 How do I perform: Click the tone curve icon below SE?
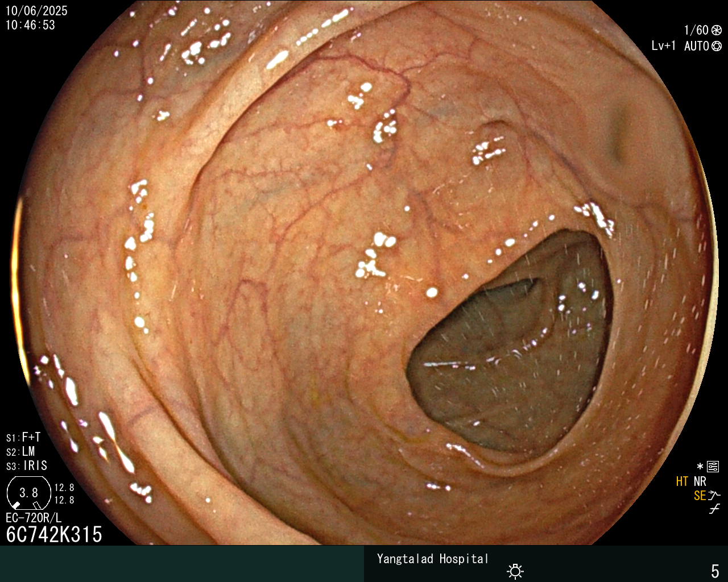[714, 509]
